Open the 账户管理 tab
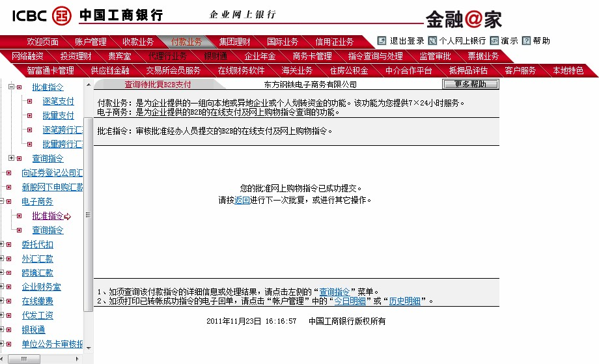Viewport: 599px width, 364px height. pos(91,42)
